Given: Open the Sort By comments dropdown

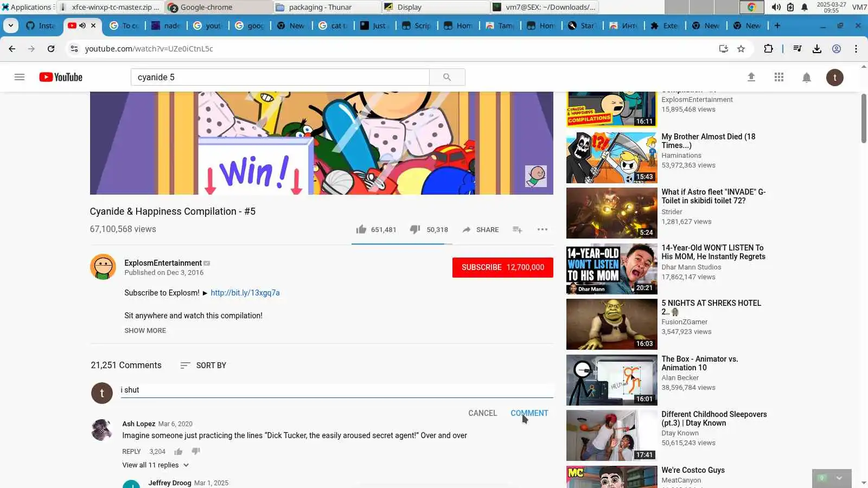Looking at the screenshot, I should (203, 365).
